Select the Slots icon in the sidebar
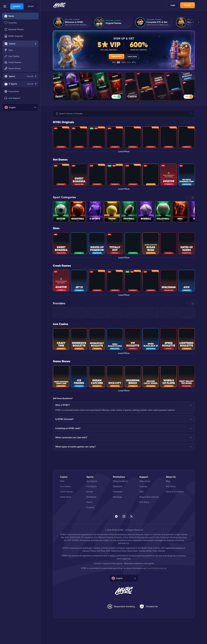 [x=6, y=50]
